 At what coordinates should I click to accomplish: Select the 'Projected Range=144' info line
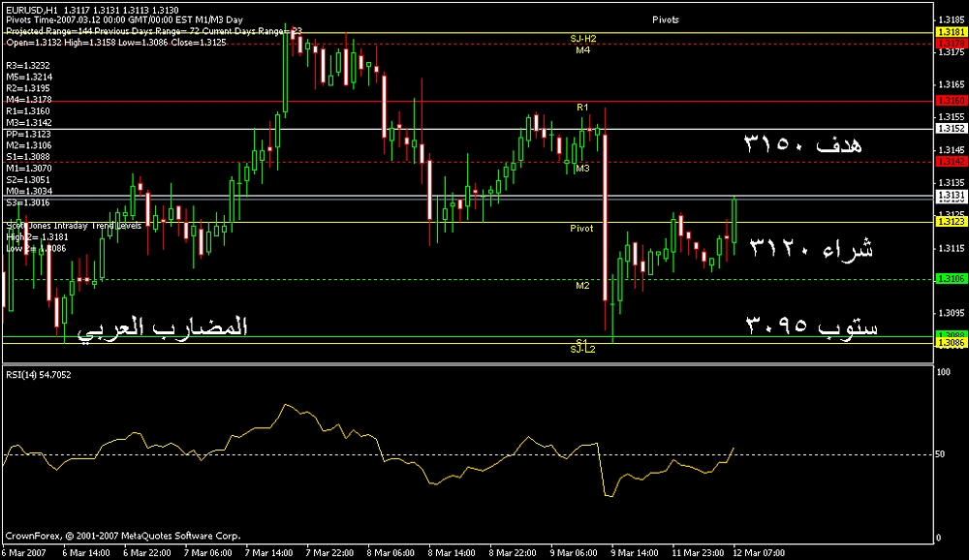pyautogui.click(x=154, y=31)
